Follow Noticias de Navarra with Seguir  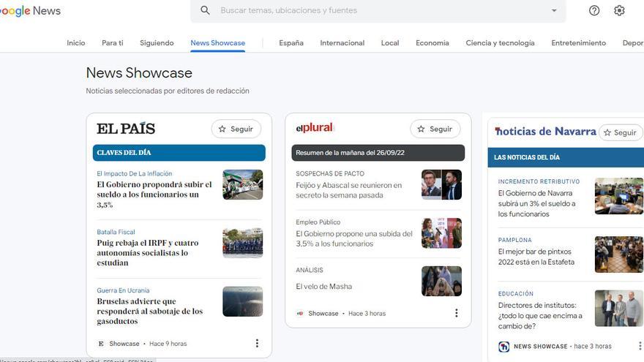(620, 132)
